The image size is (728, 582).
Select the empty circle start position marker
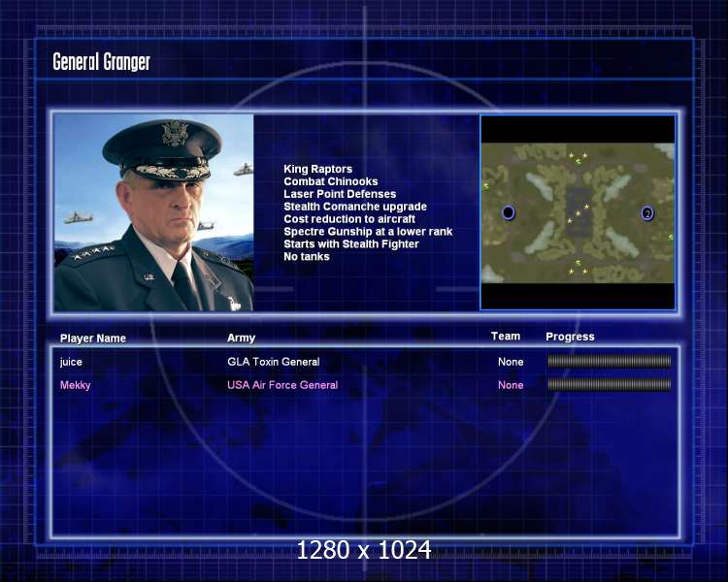[x=509, y=212]
